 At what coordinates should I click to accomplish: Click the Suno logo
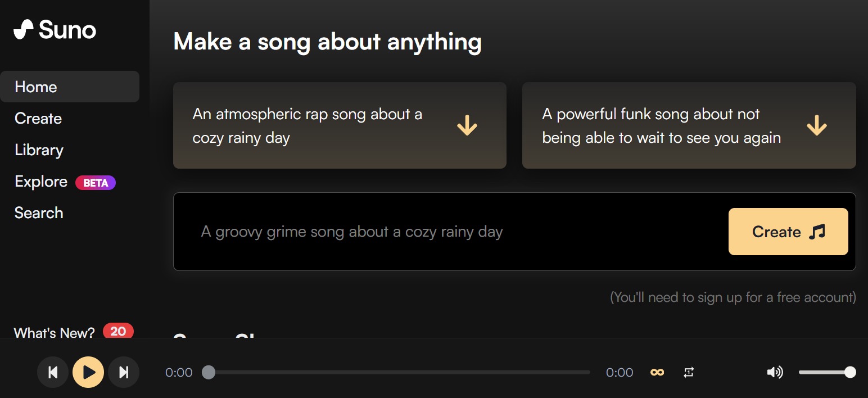55,29
